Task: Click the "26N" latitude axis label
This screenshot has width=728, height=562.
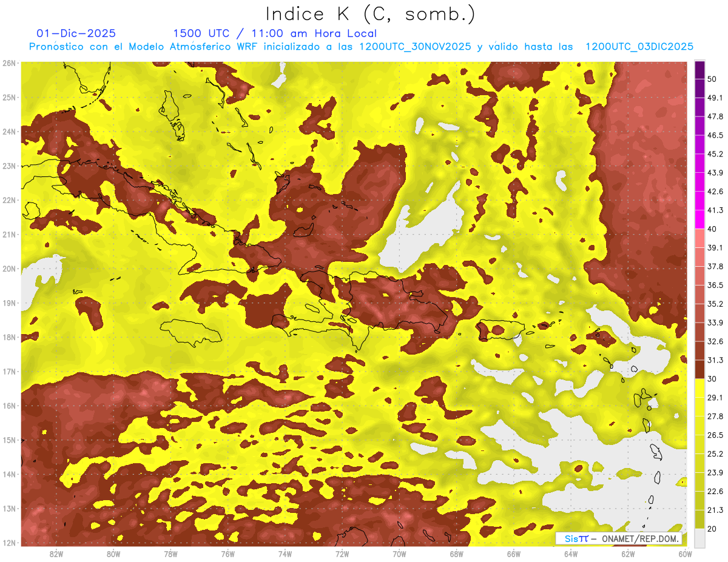Action: click(x=9, y=63)
